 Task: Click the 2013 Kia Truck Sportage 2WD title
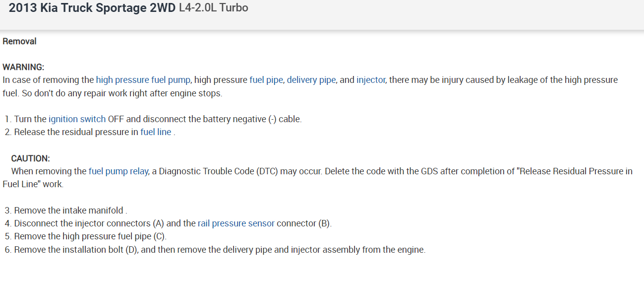pos(92,8)
